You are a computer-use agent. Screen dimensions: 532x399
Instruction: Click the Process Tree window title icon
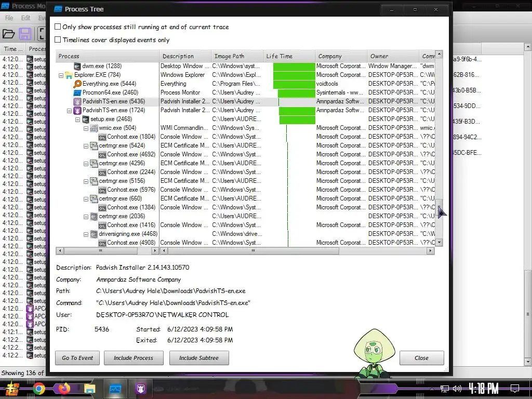click(x=58, y=9)
